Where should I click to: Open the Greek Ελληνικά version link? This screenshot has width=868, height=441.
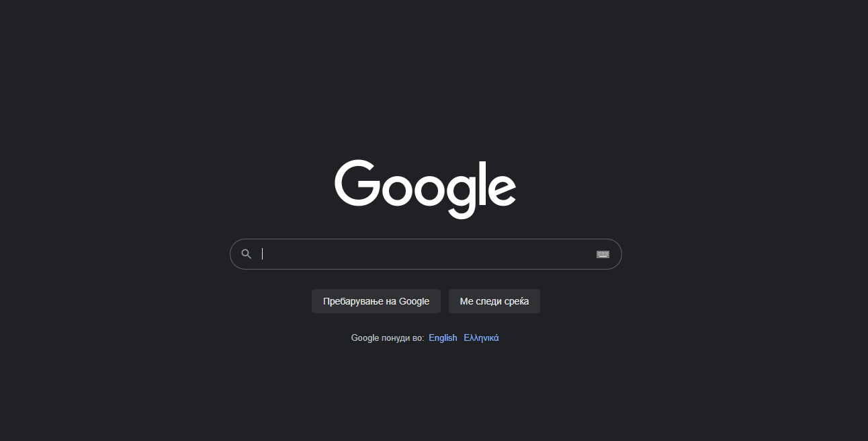pos(481,338)
